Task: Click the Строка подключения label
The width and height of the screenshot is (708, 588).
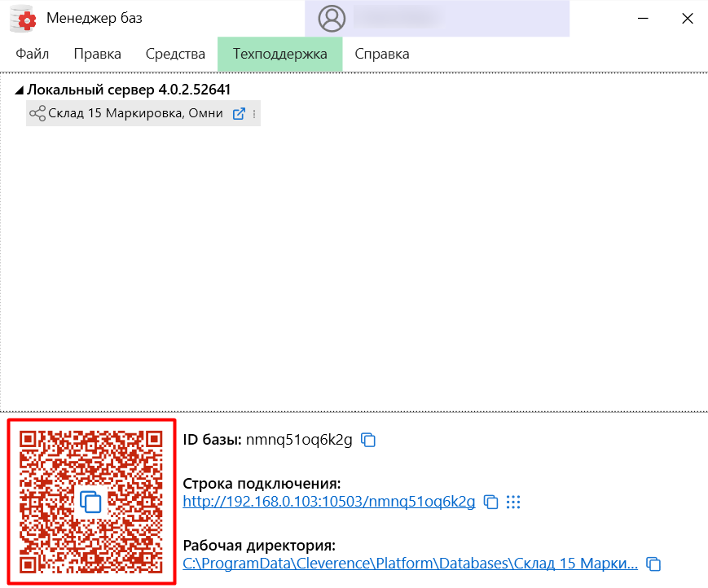Action: tap(262, 484)
